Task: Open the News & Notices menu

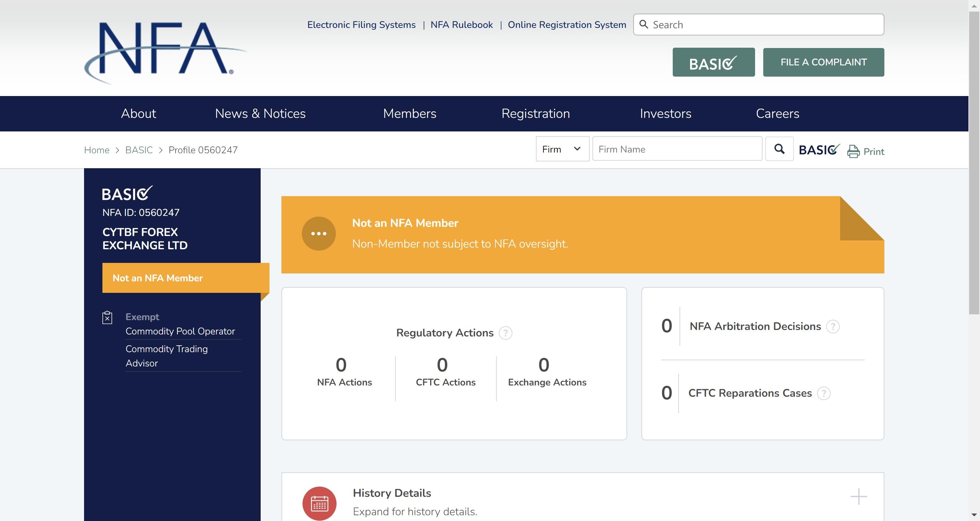Action: (x=260, y=113)
